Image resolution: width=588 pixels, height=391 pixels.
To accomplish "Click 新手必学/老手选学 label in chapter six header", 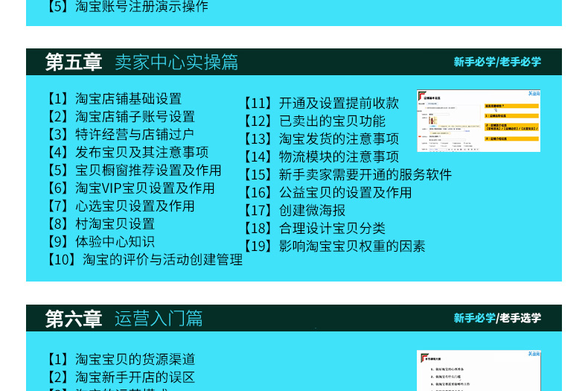I will (x=497, y=318).
